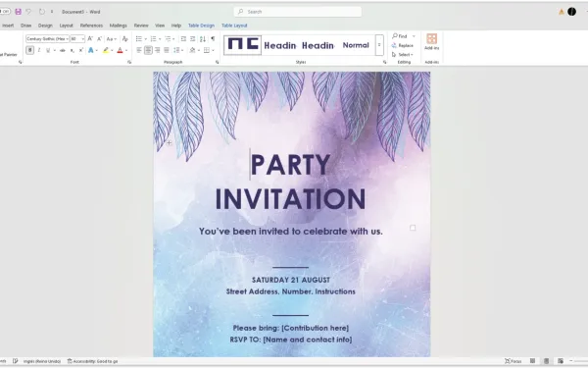Image resolution: width=588 pixels, height=368 pixels.
Task: Apply strikethrough to the selected text
Action: click(x=63, y=50)
